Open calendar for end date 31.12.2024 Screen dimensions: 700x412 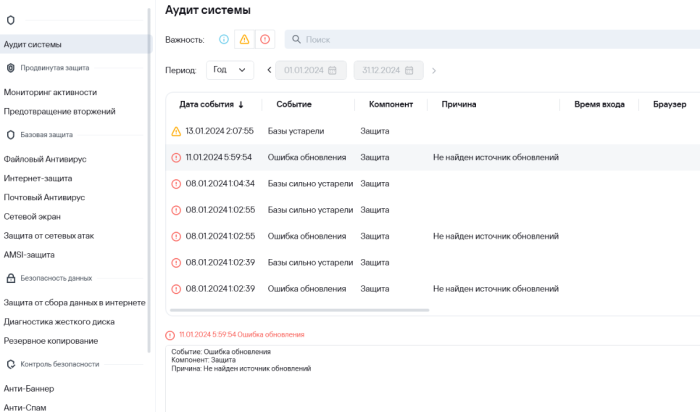point(410,70)
